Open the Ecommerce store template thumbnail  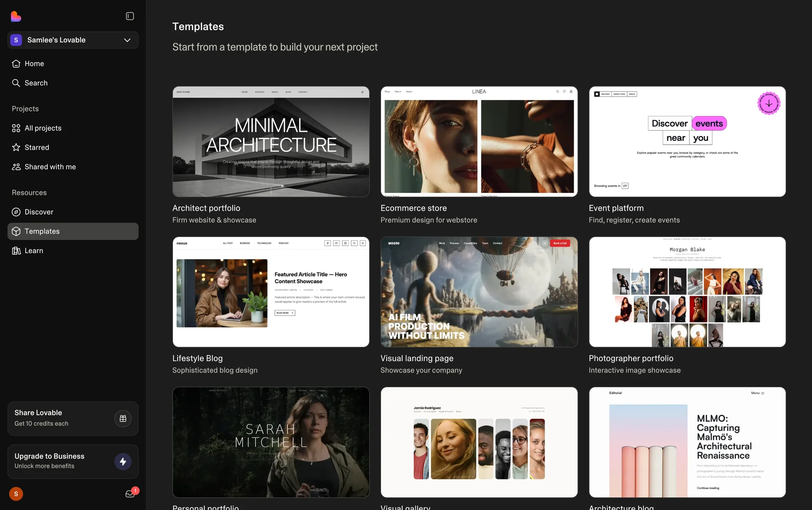click(x=479, y=142)
